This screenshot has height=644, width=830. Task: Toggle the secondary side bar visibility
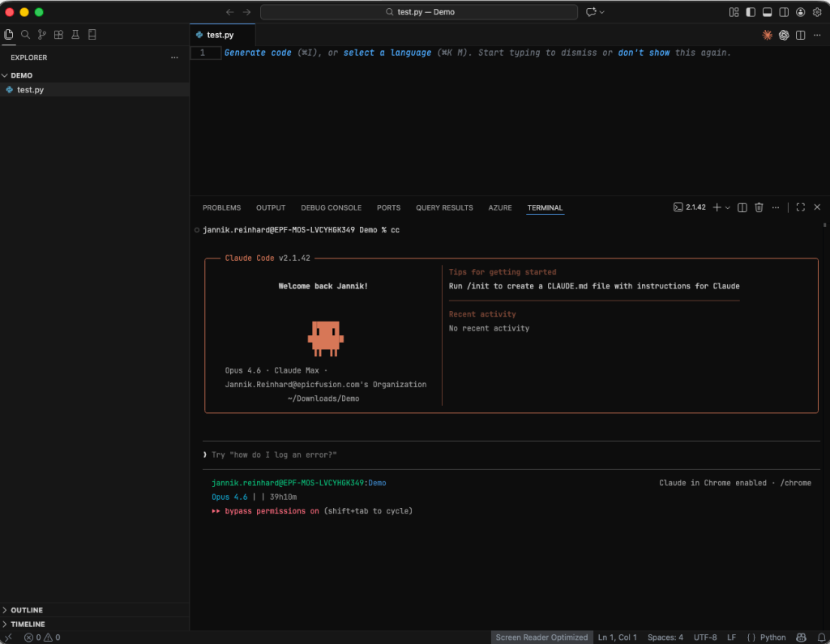[x=784, y=12]
